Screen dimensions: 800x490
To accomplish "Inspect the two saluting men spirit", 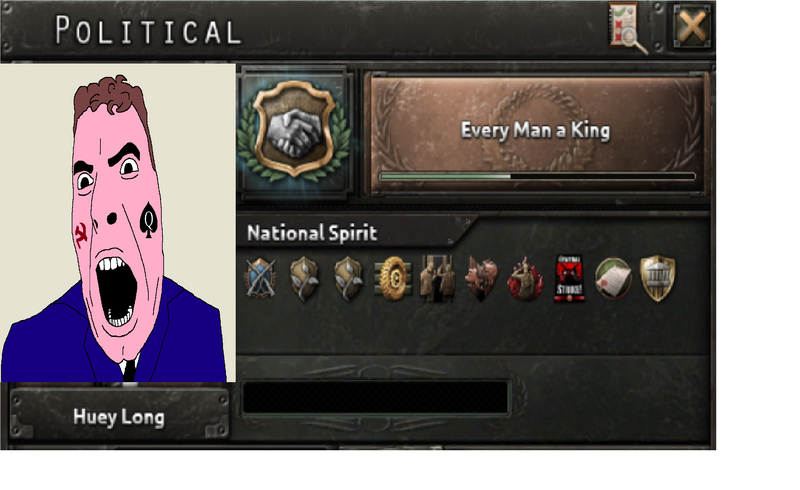I will [x=437, y=278].
